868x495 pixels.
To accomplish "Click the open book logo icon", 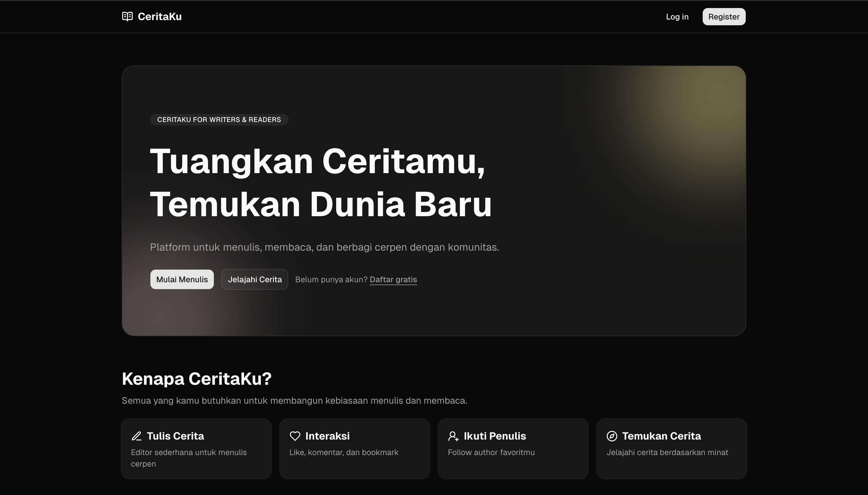I will coord(127,16).
